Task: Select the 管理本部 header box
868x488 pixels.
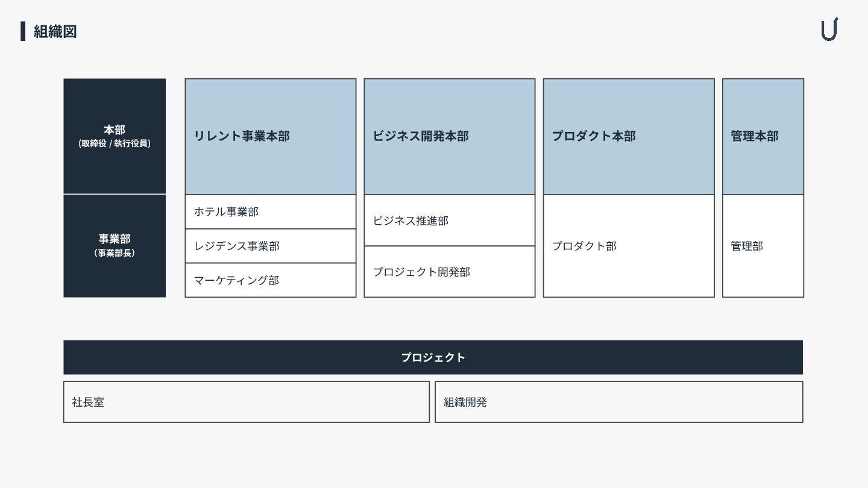Action: (x=763, y=136)
